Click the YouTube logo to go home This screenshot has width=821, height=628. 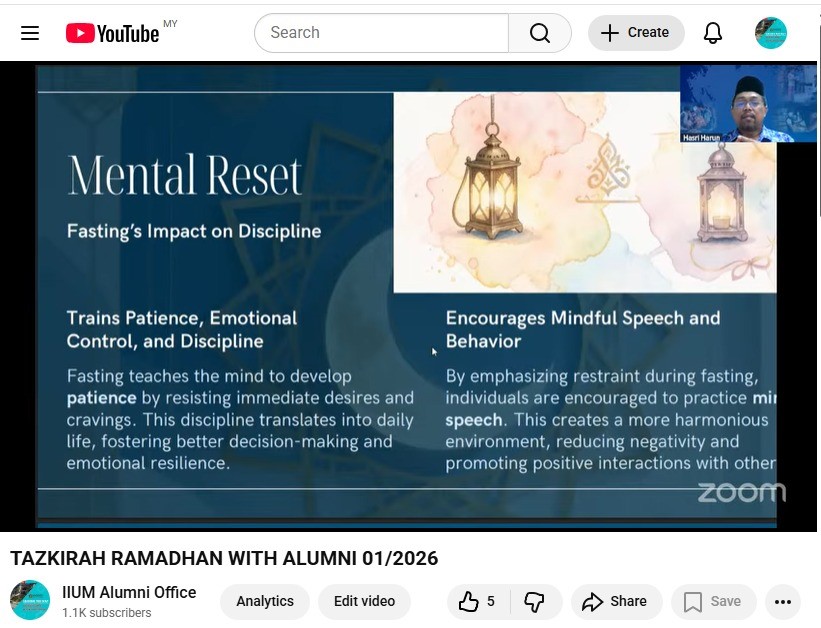(112, 33)
